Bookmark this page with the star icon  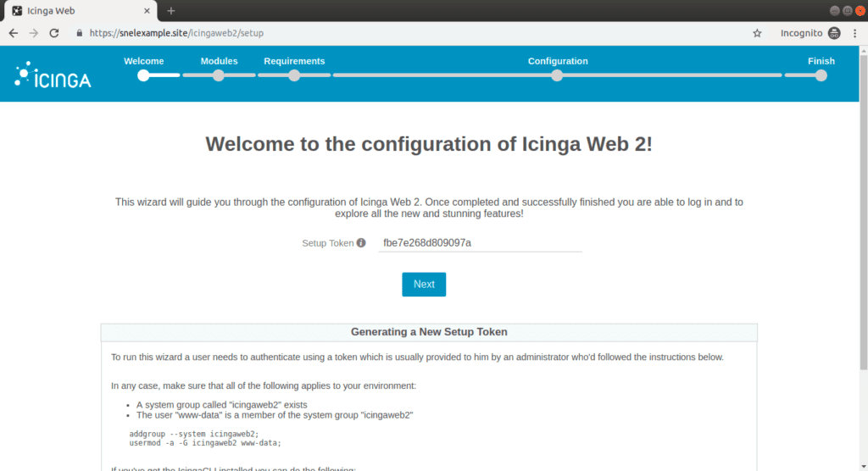pyautogui.click(x=757, y=33)
